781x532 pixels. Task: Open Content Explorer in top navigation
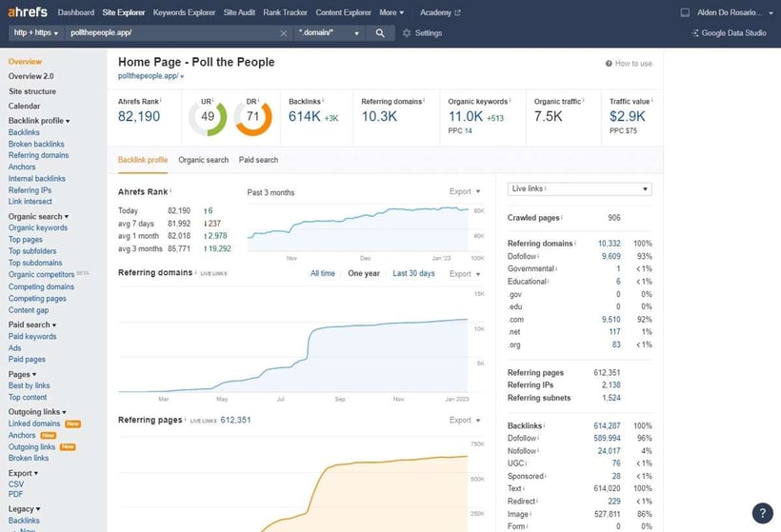(343, 12)
